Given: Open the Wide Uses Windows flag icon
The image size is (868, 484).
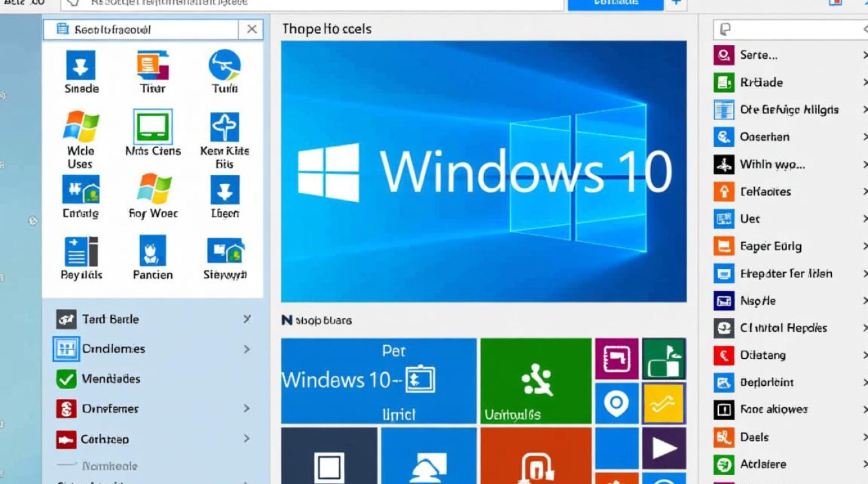Looking at the screenshot, I should (81, 127).
